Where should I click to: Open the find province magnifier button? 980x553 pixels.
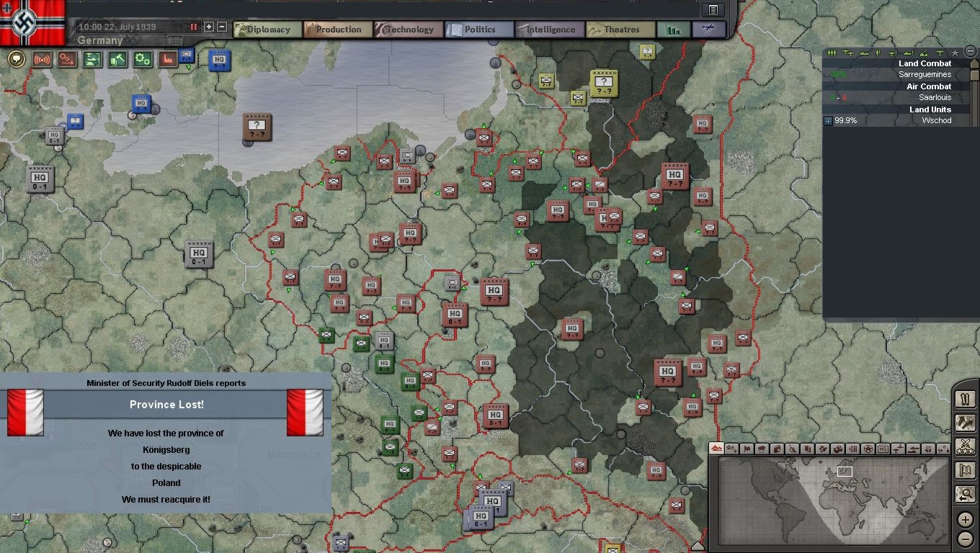(966, 494)
